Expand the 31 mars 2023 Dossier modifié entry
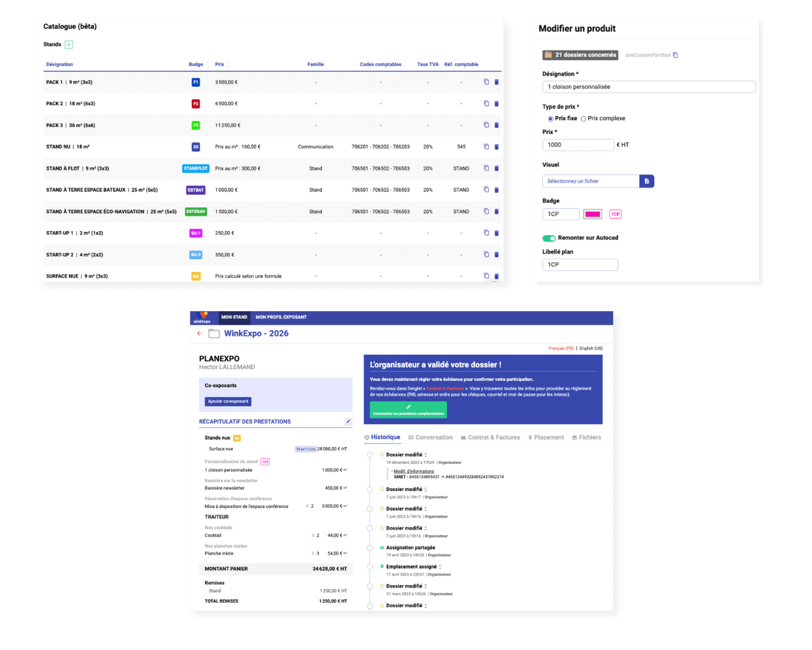Viewport: 812px width, 650px height. (425, 586)
